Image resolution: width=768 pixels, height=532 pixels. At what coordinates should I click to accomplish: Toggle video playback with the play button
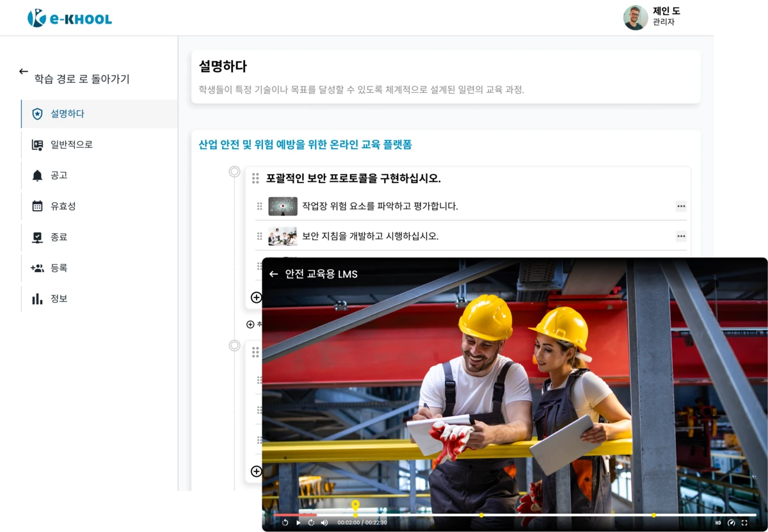tap(299, 522)
